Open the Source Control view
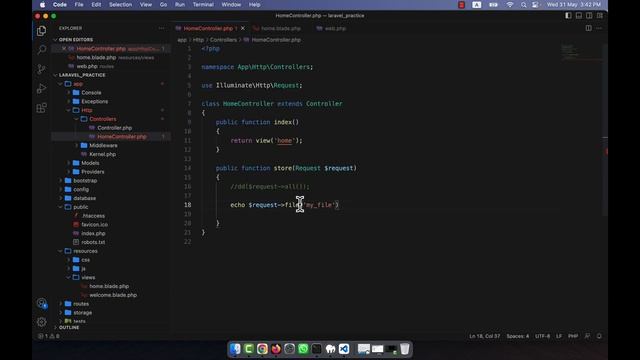Image resolution: width=640 pixels, height=360 pixels. click(x=41, y=69)
